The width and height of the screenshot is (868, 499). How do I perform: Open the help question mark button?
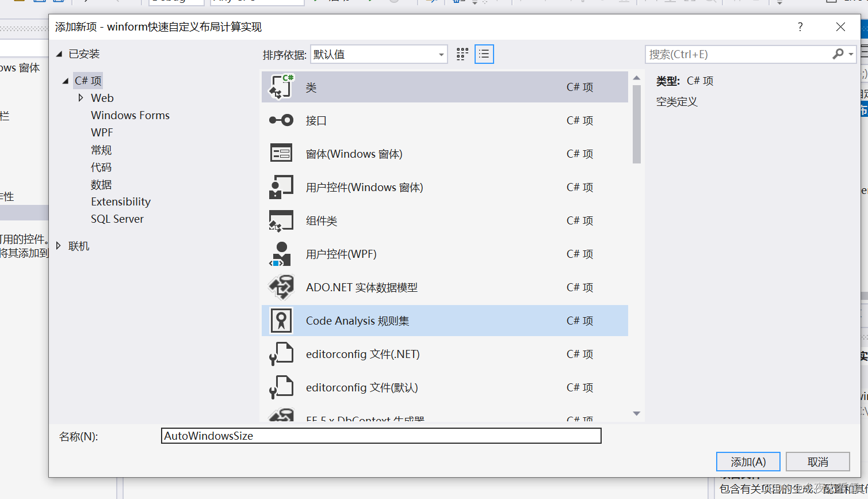800,27
